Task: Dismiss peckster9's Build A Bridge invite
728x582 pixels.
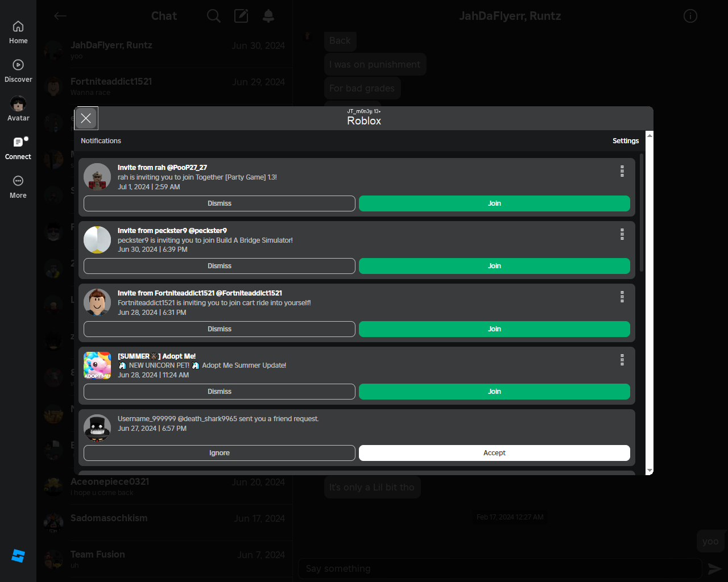Action: coord(220,266)
